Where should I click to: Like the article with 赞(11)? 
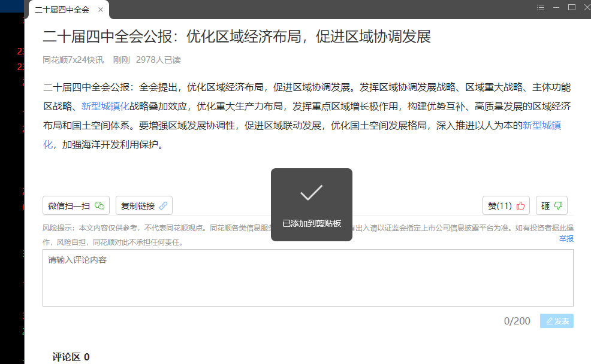(506, 205)
